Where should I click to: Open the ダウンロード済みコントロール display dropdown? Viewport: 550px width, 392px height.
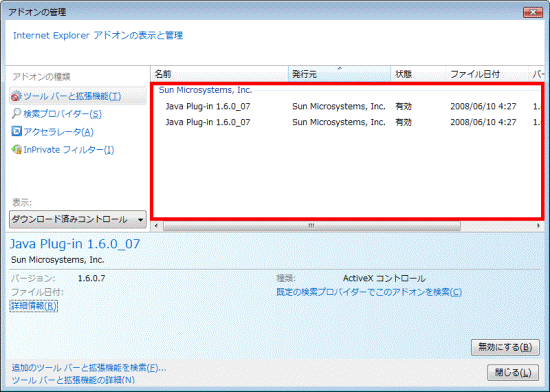[x=78, y=219]
